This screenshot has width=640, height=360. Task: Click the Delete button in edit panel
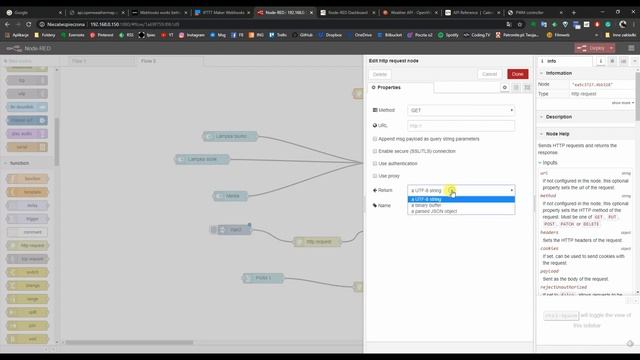pyautogui.click(x=380, y=74)
